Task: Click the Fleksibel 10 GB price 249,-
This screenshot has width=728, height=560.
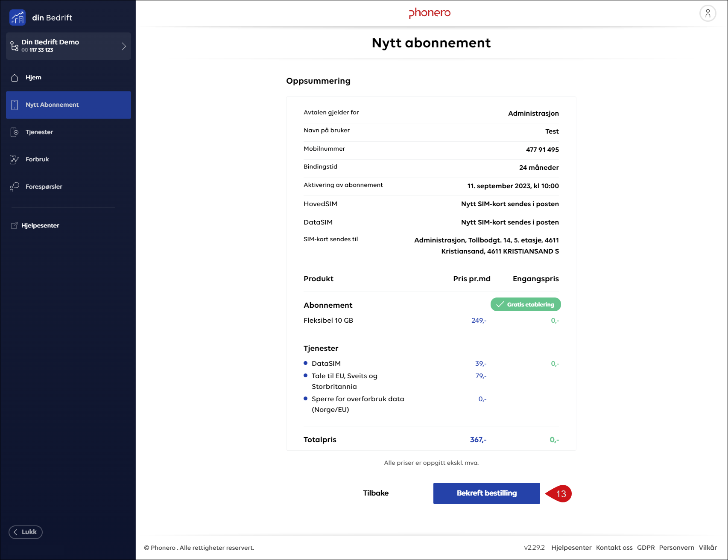Action: click(479, 321)
